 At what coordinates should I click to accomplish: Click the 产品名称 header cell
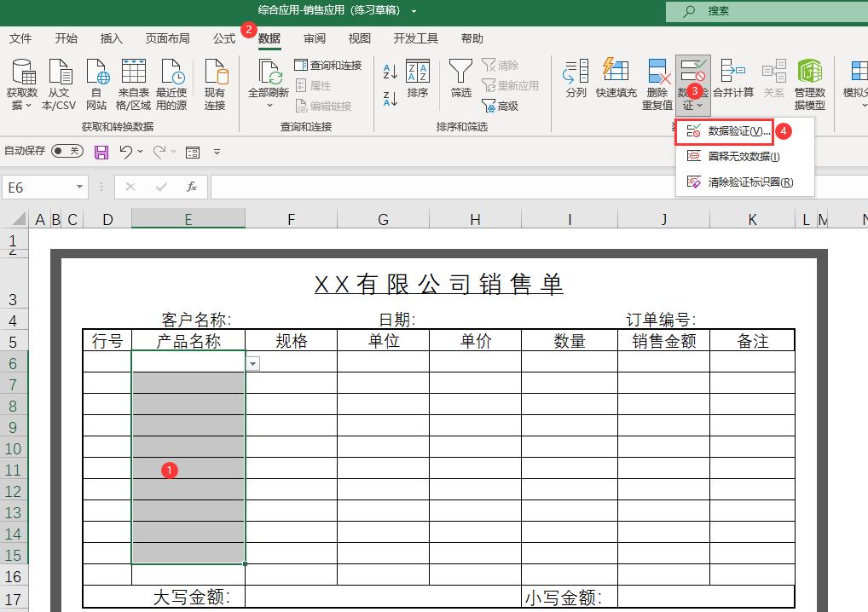click(188, 341)
